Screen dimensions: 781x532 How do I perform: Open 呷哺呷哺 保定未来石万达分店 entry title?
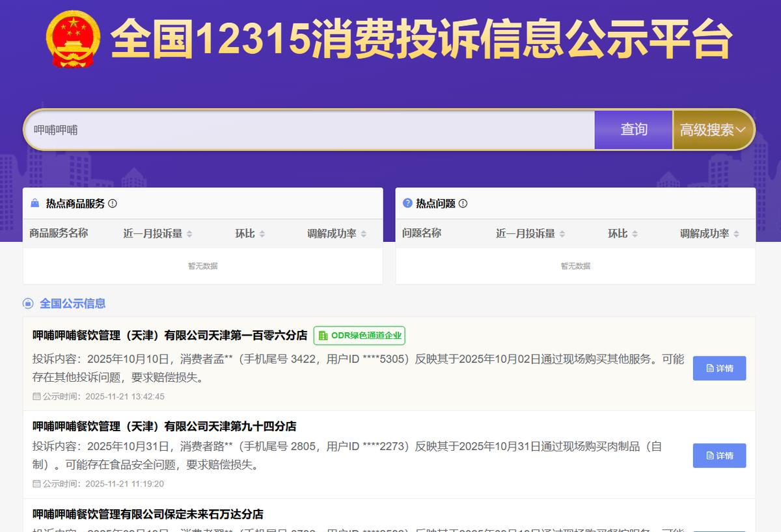pyautogui.click(x=148, y=514)
